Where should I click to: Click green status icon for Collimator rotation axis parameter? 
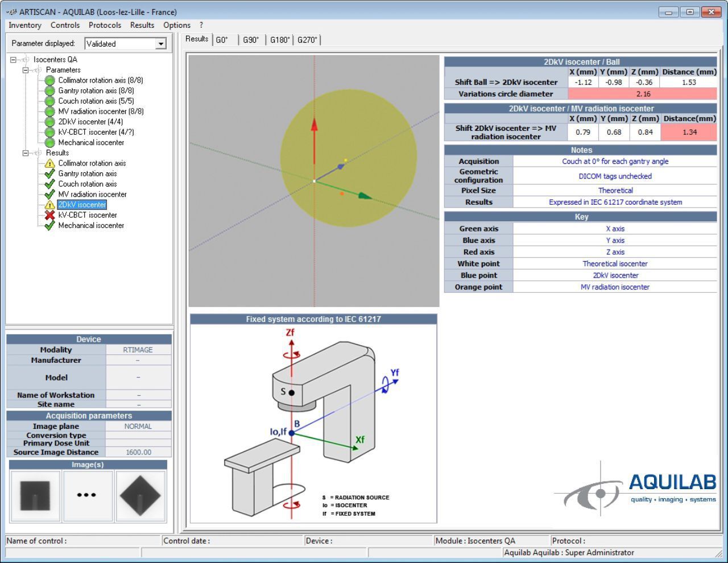pyautogui.click(x=49, y=80)
